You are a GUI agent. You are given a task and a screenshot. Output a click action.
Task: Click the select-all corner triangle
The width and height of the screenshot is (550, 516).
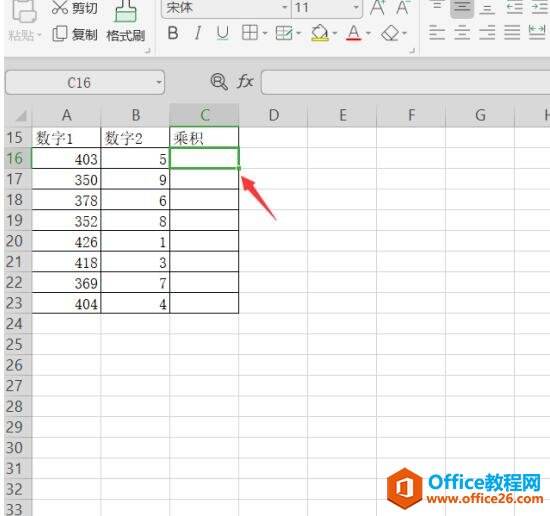[x=21, y=116]
